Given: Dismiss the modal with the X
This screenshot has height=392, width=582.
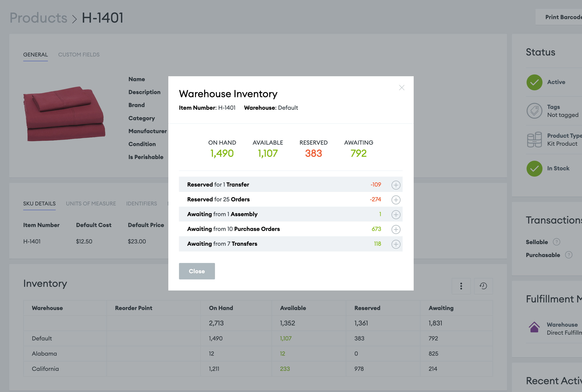Looking at the screenshot, I should click(402, 88).
